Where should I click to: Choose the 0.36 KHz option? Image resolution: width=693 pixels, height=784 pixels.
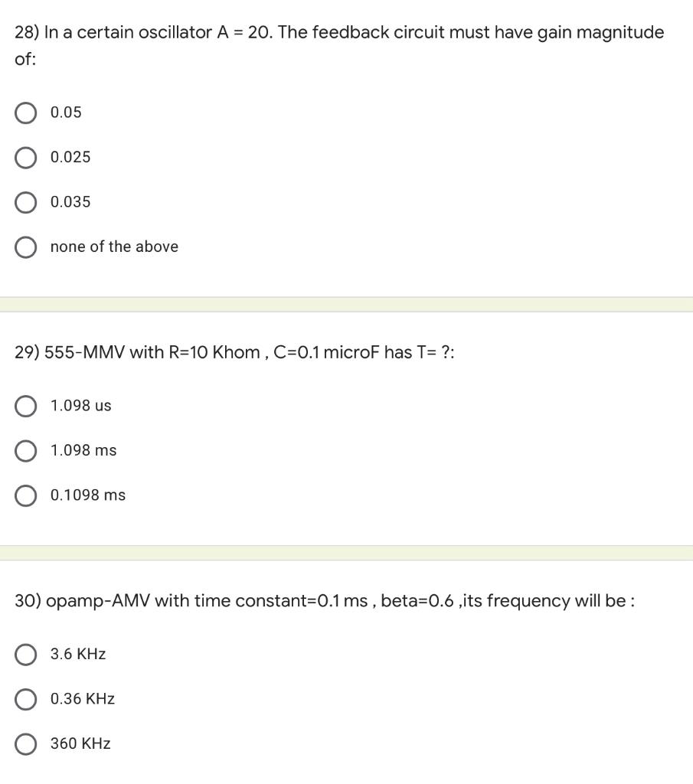(x=25, y=700)
